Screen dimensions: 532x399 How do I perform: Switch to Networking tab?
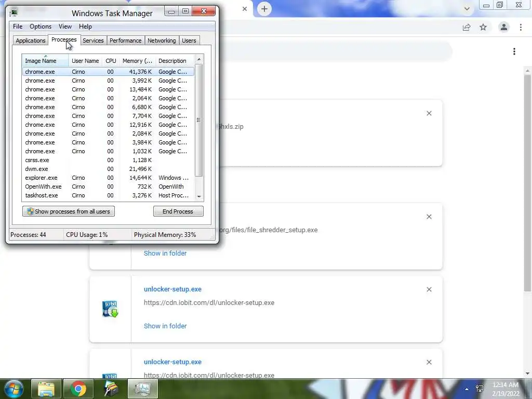pyautogui.click(x=162, y=41)
